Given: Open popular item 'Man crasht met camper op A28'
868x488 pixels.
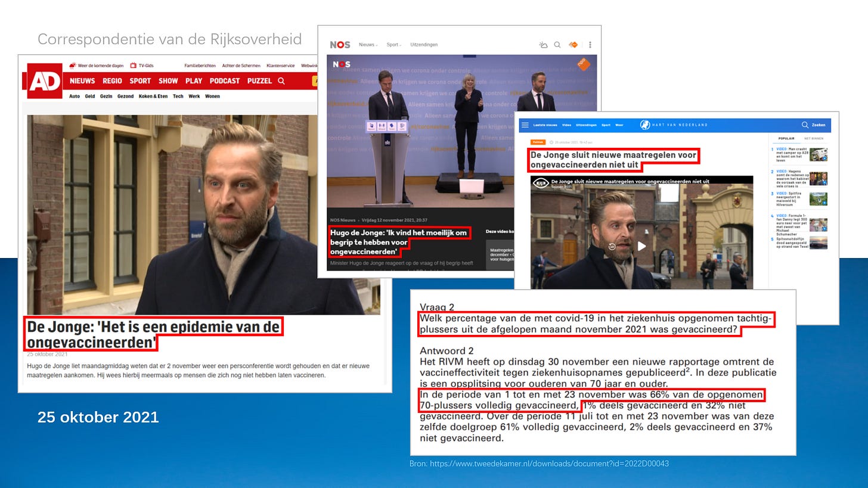Looking at the screenshot, I should 792,155.
